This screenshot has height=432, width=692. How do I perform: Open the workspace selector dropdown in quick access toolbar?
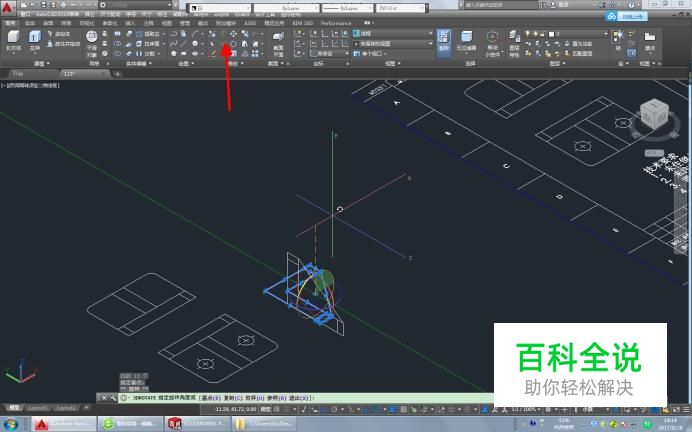pos(135,5)
